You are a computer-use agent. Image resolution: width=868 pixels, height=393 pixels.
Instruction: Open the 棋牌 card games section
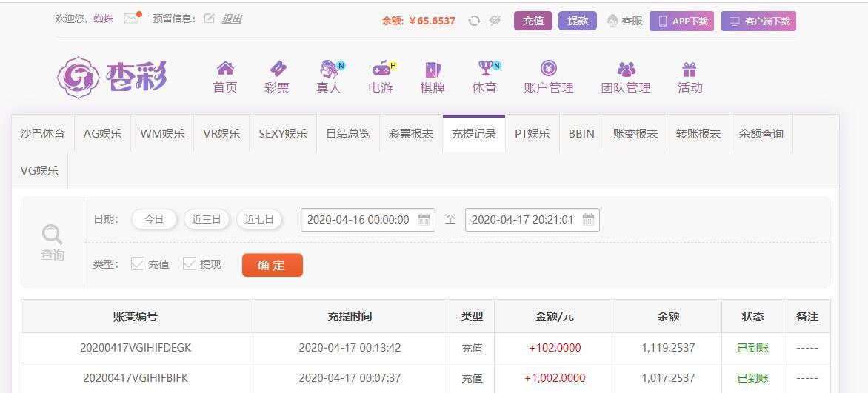[x=433, y=77]
